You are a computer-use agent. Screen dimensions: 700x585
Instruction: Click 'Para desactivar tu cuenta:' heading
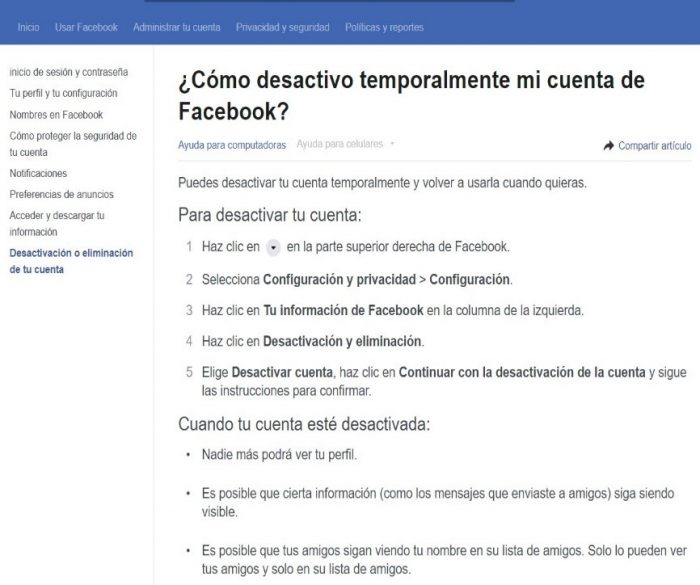point(270,215)
